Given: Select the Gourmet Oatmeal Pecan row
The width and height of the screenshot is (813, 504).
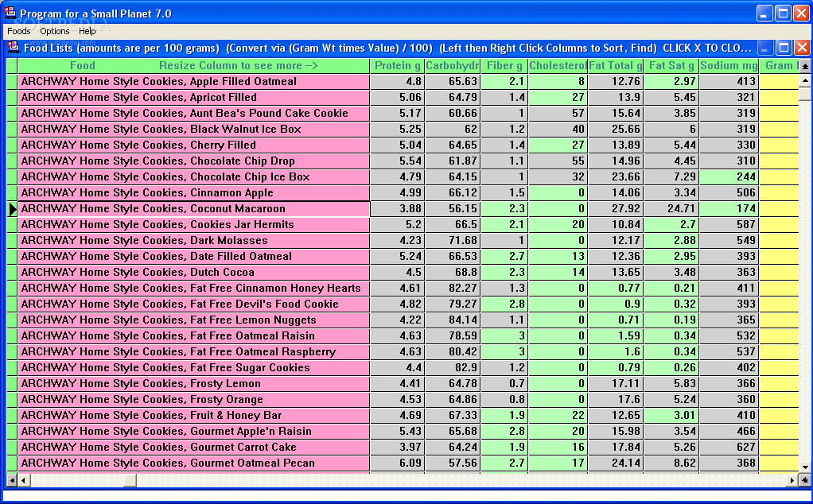Looking at the screenshot, I should (193, 463).
